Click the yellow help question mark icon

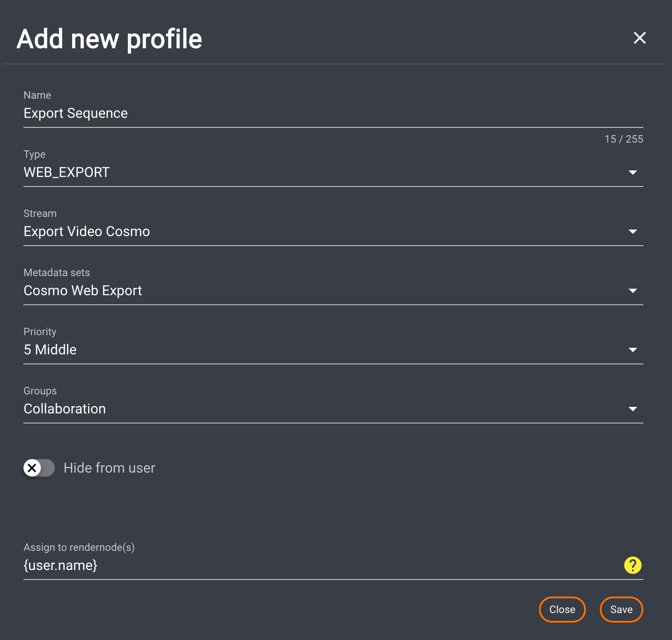pos(632,565)
